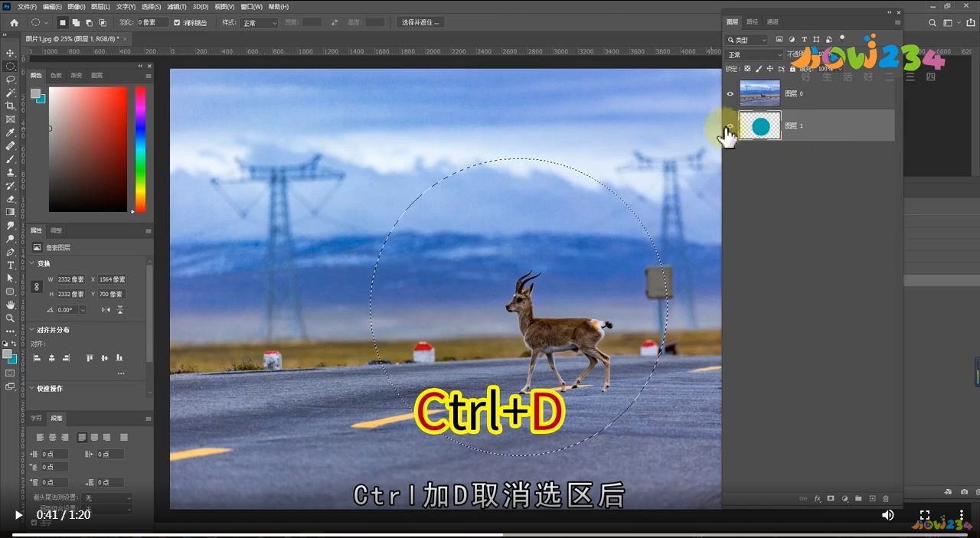Screen dimensions: 980x538
Task: Play the video with the play button
Action: click(x=18, y=515)
